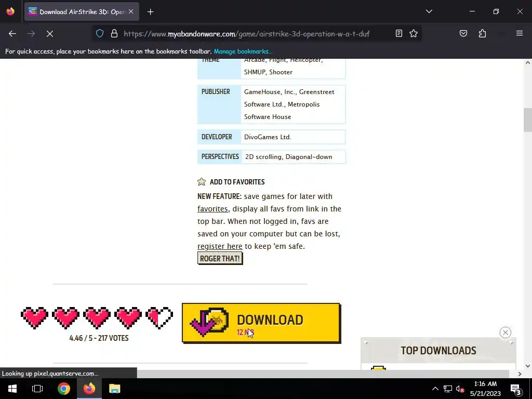
Task: Open network status tray icon
Action: click(x=447, y=389)
